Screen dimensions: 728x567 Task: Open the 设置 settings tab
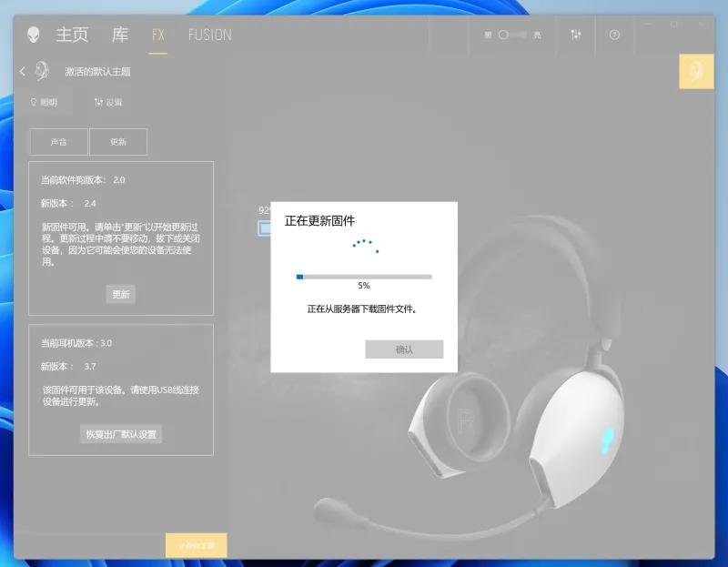pyautogui.click(x=109, y=102)
